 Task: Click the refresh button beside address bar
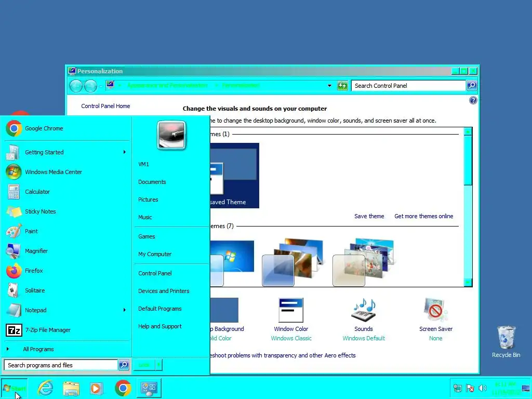[x=342, y=86]
